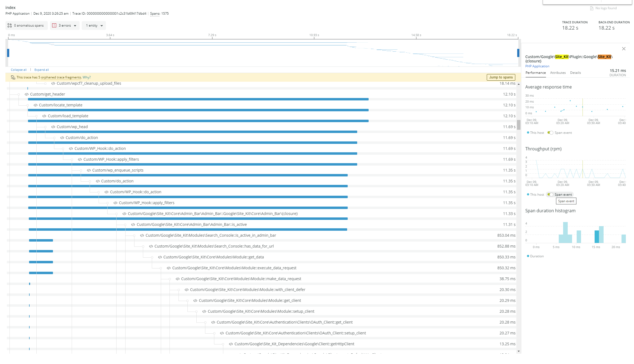Image resolution: width=634 pixels, height=364 pixels.
Task: Click the code icon beside Custom/wp_enqueue_scripts span
Action: tap(88, 170)
